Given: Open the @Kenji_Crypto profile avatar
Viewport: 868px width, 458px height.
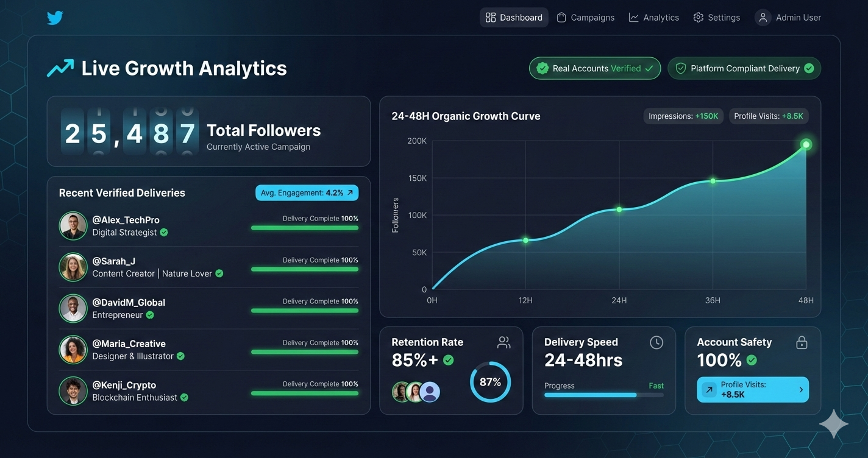Looking at the screenshot, I should tap(73, 391).
